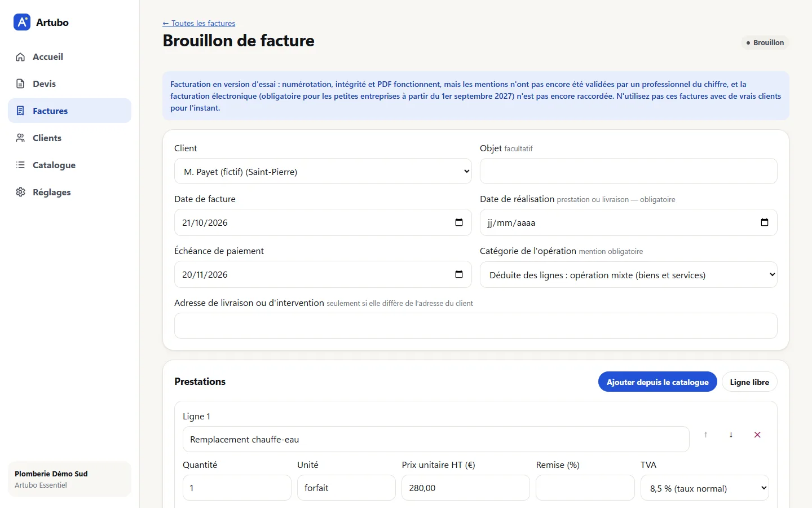
Task: Open calendar picker for Date de facture
Action: tap(459, 222)
